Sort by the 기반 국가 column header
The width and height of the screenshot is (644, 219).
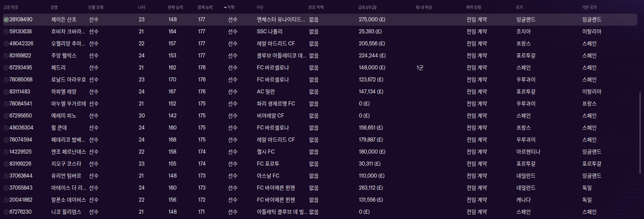tap(589, 7)
